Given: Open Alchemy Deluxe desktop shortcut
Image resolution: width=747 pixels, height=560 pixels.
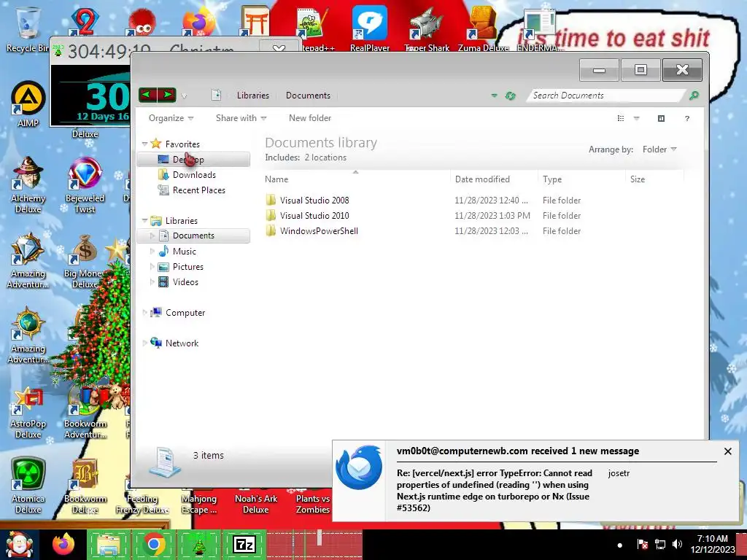Looking at the screenshot, I should tap(28, 184).
